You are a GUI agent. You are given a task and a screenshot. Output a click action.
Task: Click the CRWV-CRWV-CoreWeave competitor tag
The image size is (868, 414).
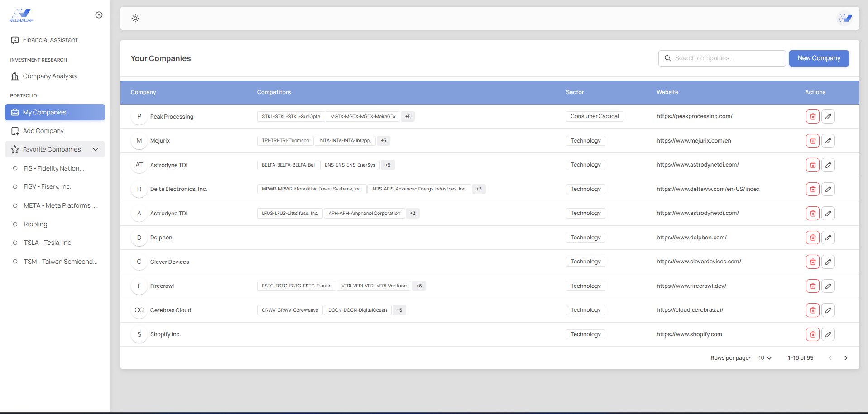(290, 310)
